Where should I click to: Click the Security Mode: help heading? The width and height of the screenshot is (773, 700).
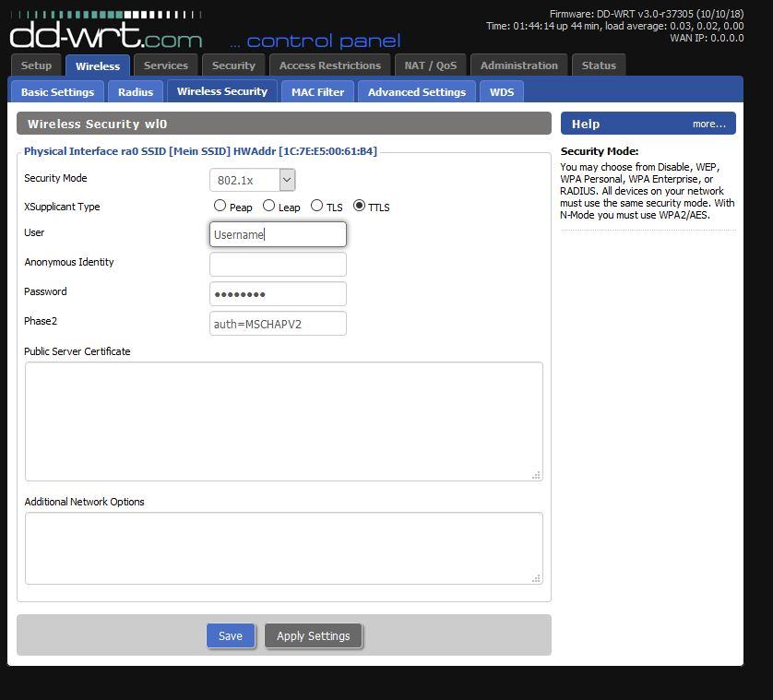click(x=600, y=151)
